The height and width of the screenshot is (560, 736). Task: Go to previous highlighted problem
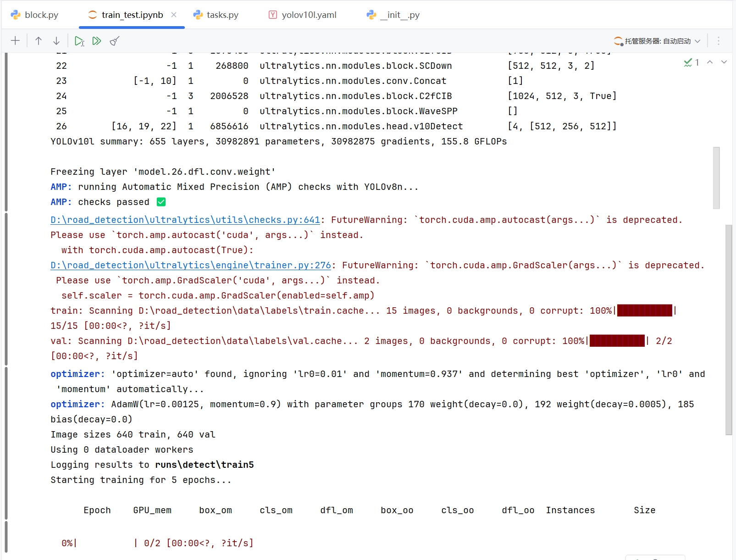pos(710,62)
